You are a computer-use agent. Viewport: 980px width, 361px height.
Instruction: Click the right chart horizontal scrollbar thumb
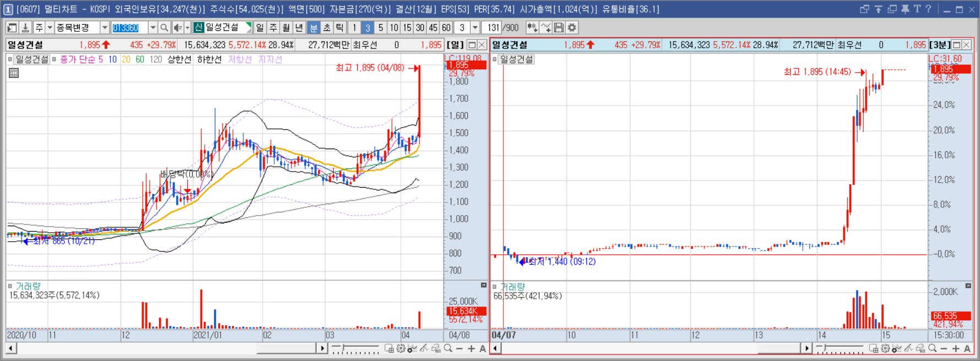tap(778, 348)
